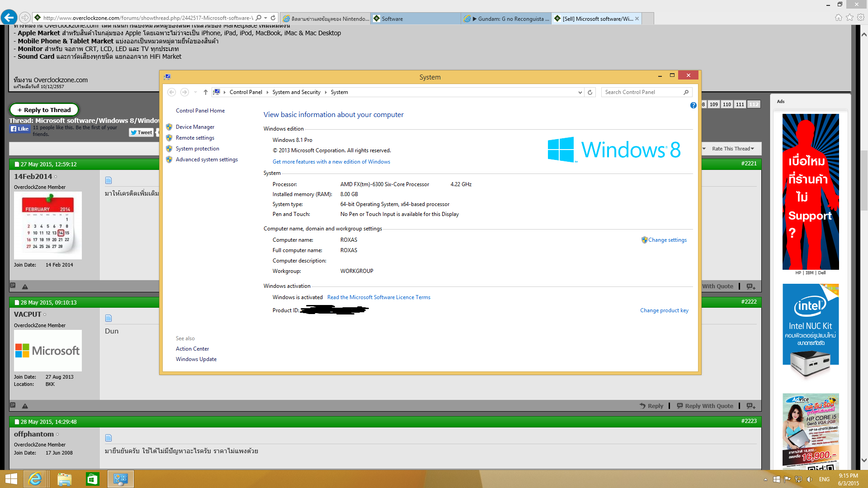This screenshot has width=868, height=488.
Task: Open File Explorer from taskbar
Action: pos(64,479)
